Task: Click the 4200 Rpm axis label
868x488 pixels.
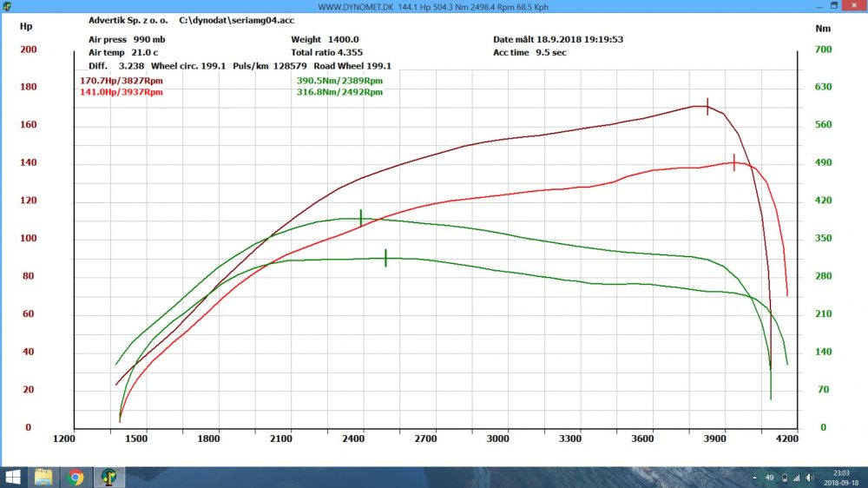Action: tap(787, 439)
